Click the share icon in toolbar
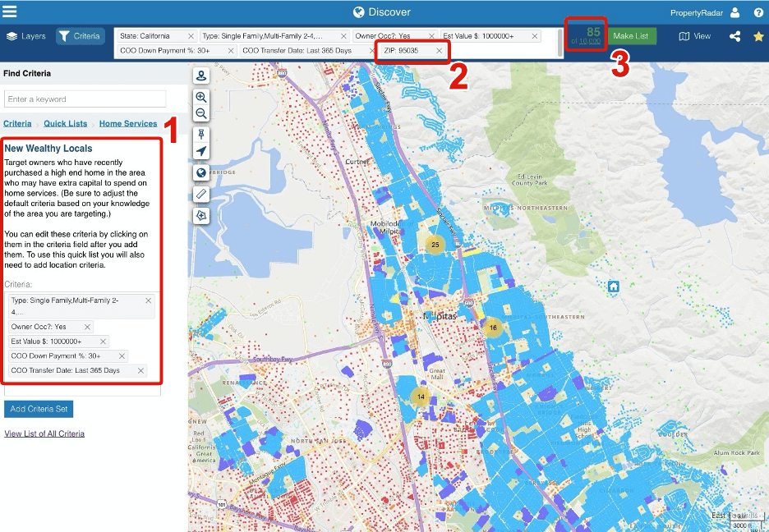This screenshot has width=769, height=532. 734,36
